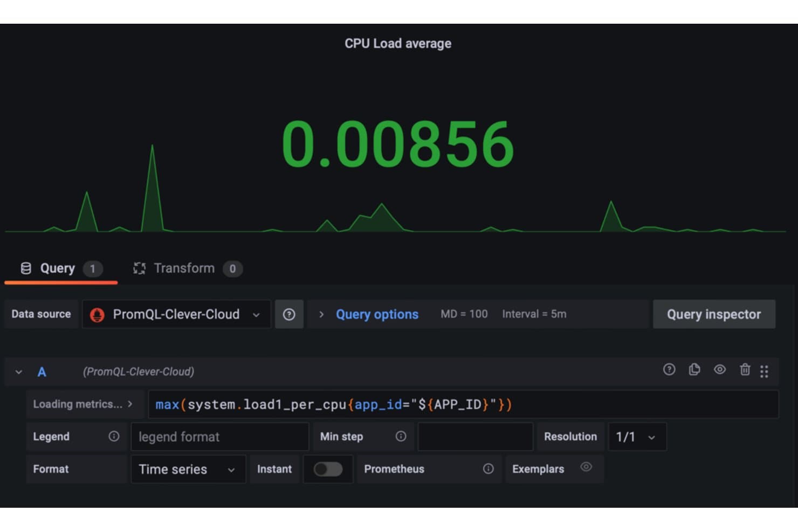Show info icon next to Min step
Viewport: 798px width, 532px height.
point(401,436)
